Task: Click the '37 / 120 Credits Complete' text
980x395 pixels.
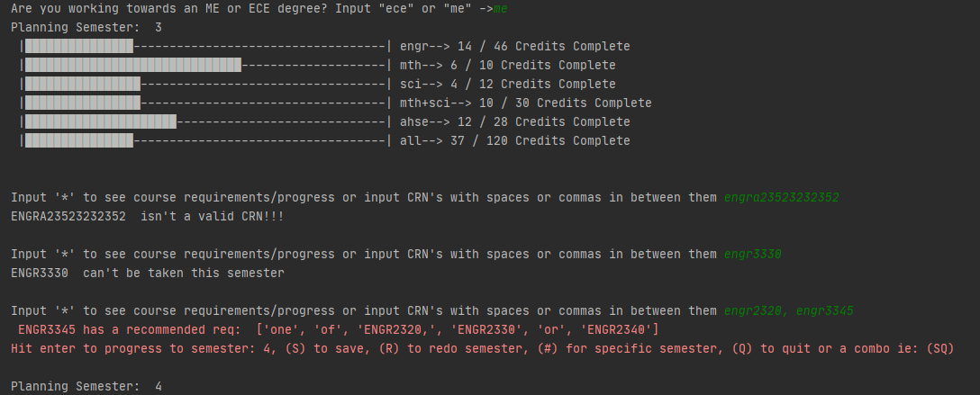Action: pos(540,141)
